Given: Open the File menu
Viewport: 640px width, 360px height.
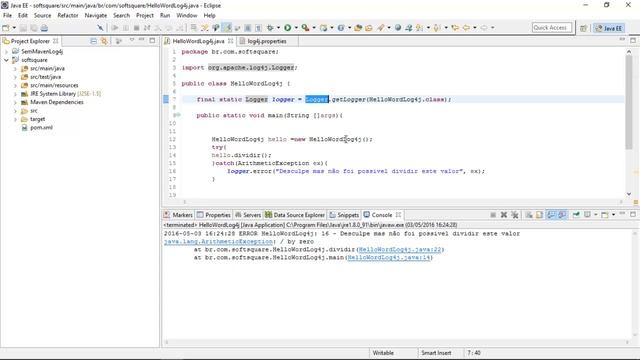Looking at the screenshot, I should 7,16.
